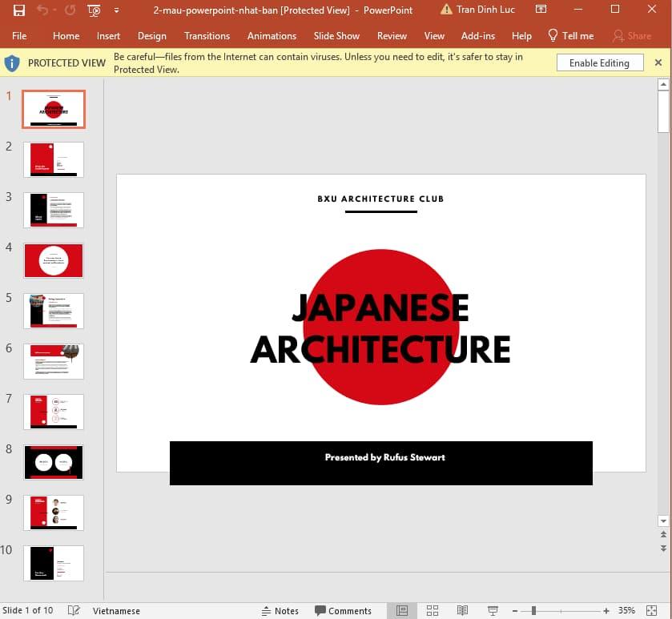Open the Customize Quick Access Toolbar menu
672x619 pixels.
click(x=116, y=10)
